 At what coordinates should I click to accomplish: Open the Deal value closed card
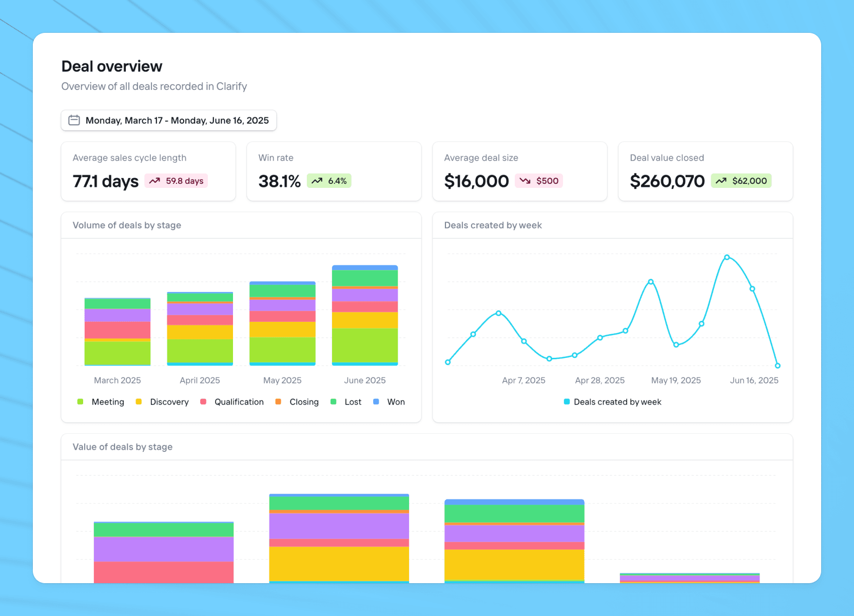(x=705, y=171)
